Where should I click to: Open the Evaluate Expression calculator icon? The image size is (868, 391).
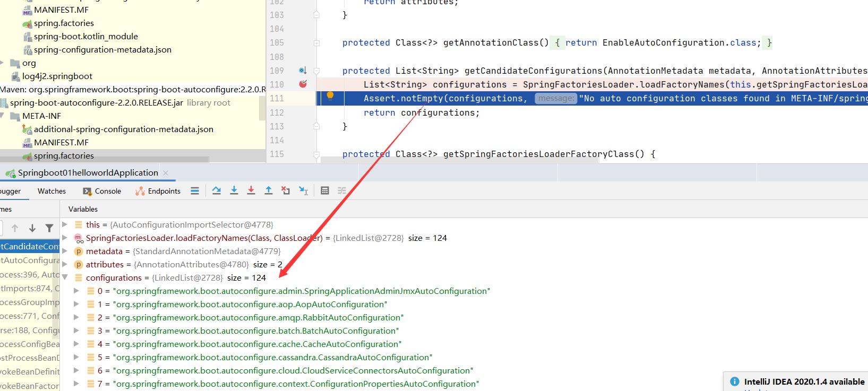tap(325, 191)
